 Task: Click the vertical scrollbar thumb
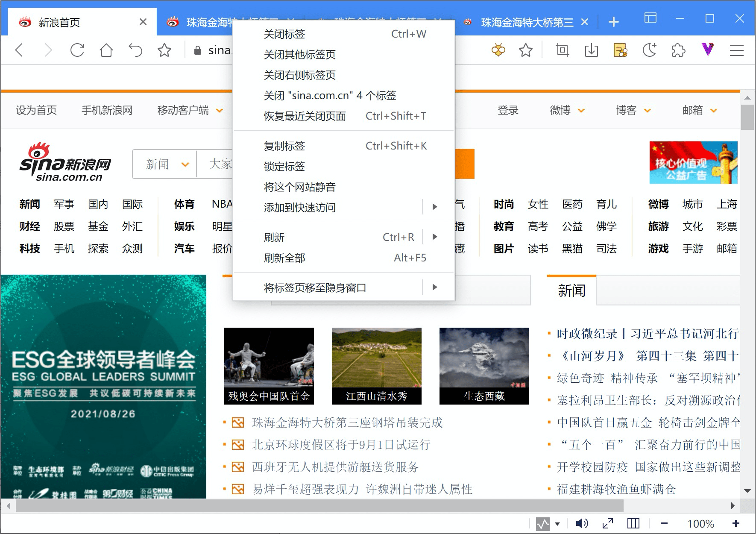747,117
